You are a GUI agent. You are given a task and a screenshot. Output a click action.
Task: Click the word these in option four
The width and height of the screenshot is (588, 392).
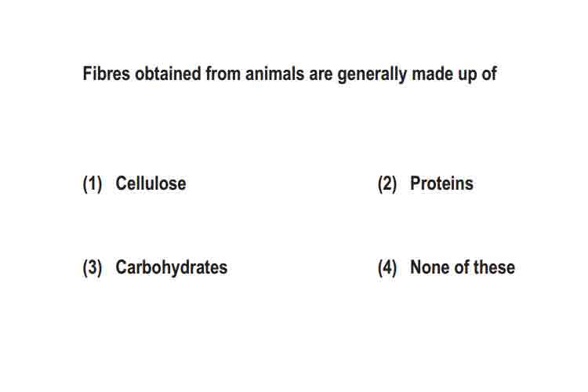[494, 267]
